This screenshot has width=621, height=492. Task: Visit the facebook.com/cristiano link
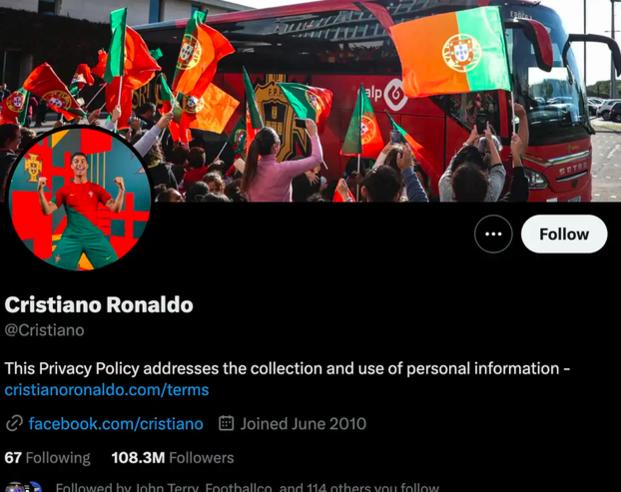[x=116, y=424]
